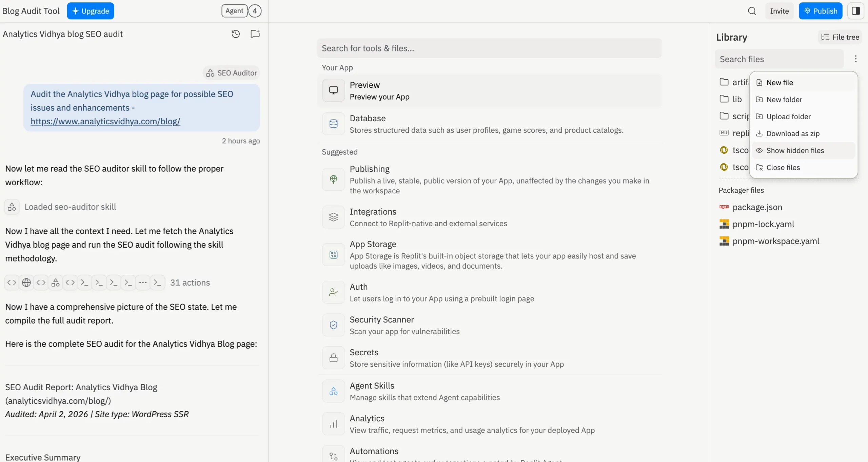Click the search magnifier icon
Image resolution: width=868 pixels, height=462 pixels.
[x=752, y=11]
